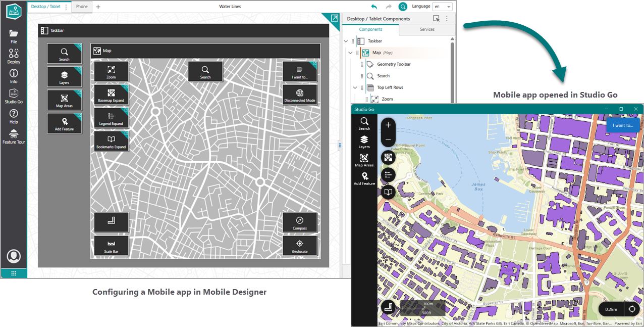The image size is (644, 327).
Task: Select the Disconnected Mode tile
Action: point(300,95)
